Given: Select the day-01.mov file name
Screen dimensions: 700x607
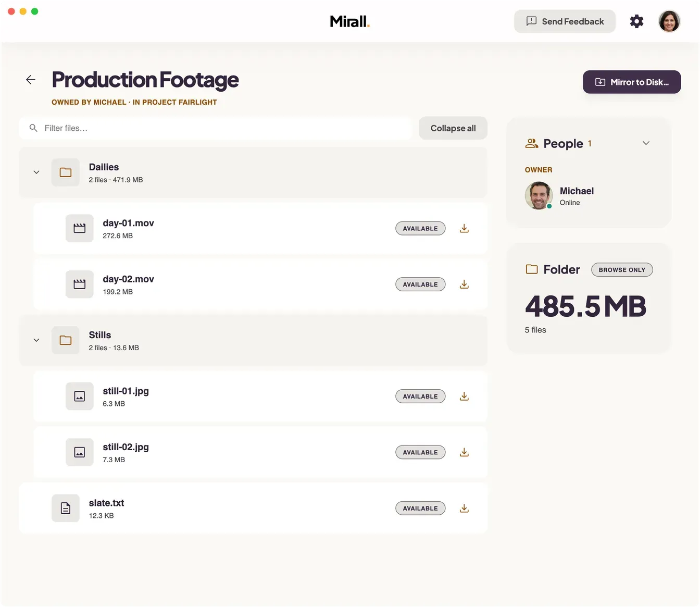Looking at the screenshot, I should click(x=128, y=223).
